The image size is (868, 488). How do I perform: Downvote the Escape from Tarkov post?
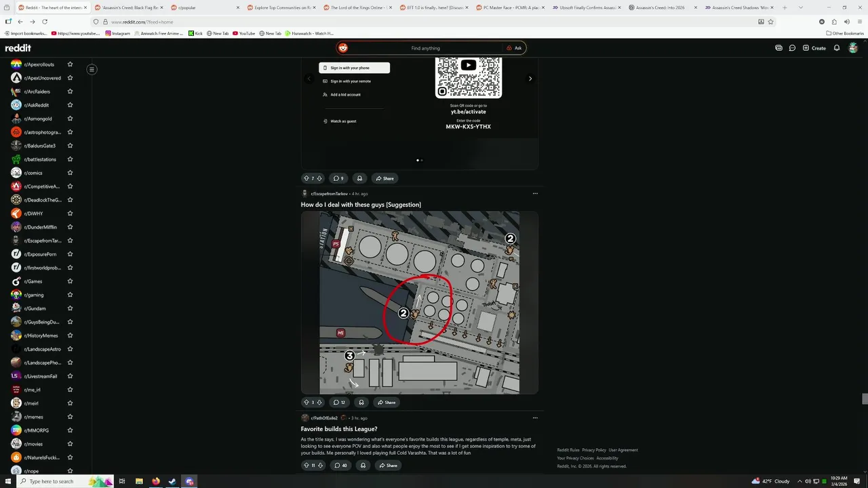319,402
